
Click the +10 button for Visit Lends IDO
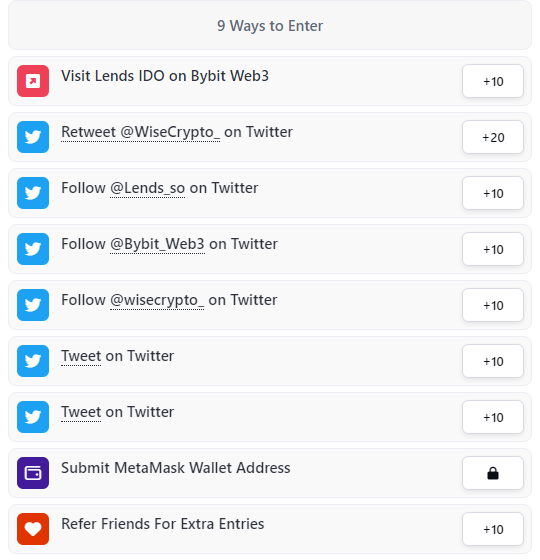[493, 81]
